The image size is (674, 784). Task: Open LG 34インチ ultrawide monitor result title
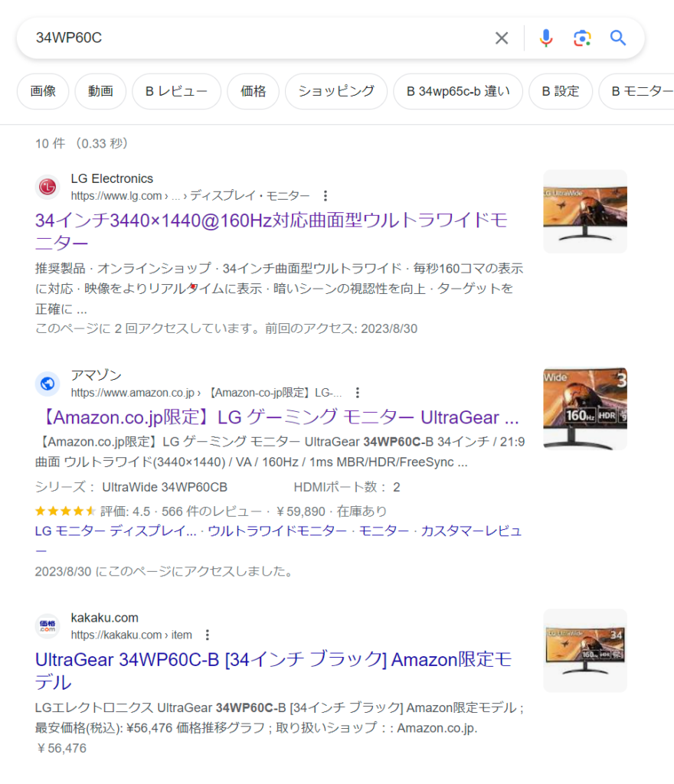click(x=271, y=231)
